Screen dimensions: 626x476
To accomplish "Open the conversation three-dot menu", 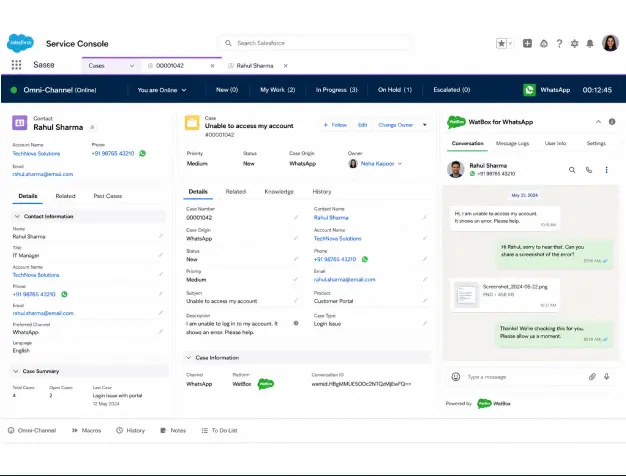I will pos(606,170).
